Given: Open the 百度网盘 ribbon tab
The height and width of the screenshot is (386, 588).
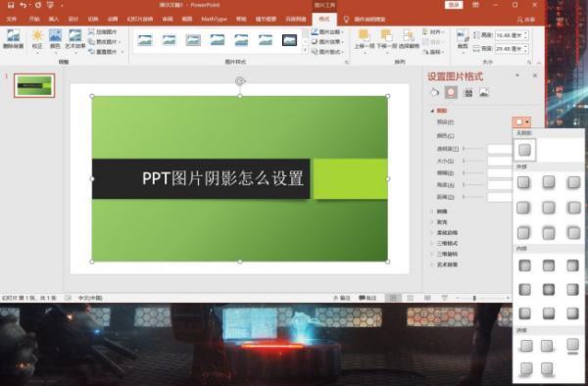Looking at the screenshot, I should 296,20.
